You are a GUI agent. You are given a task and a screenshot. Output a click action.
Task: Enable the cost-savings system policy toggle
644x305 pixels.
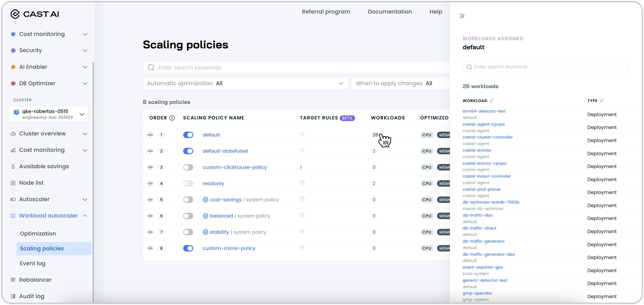click(x=188, y=200)
